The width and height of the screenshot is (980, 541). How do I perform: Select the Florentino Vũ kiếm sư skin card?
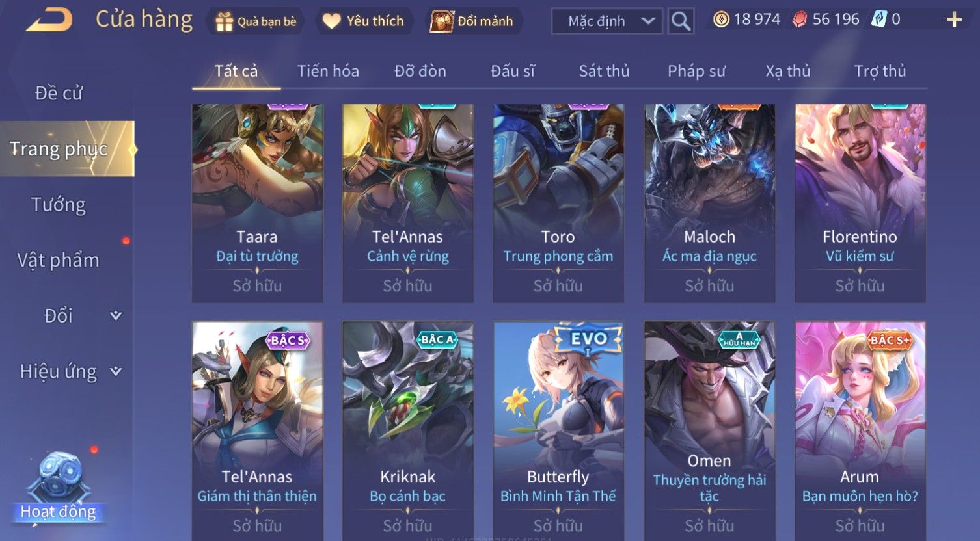[860, 203]
